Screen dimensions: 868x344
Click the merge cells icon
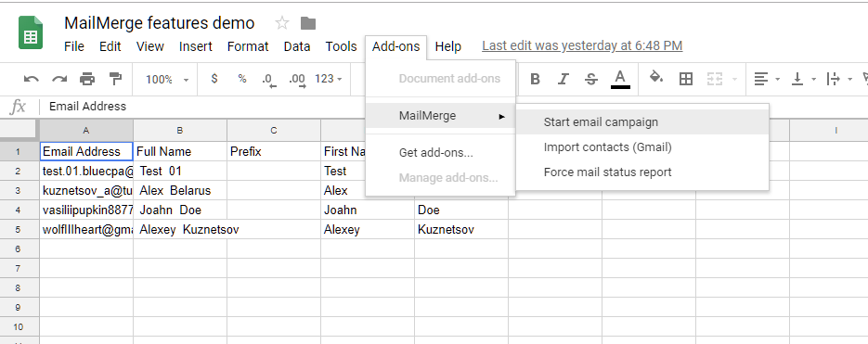point(715,79)
